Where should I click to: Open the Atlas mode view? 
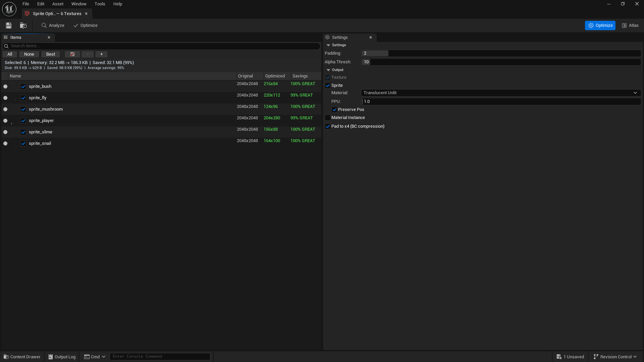point(630,25)
